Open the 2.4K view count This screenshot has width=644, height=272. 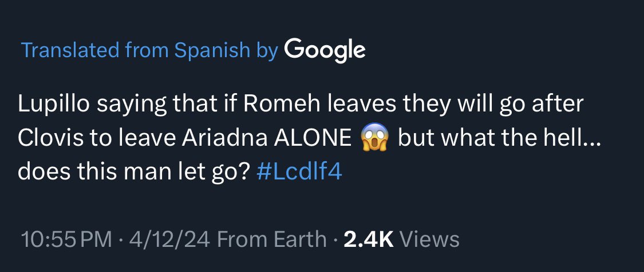point(369,239)
